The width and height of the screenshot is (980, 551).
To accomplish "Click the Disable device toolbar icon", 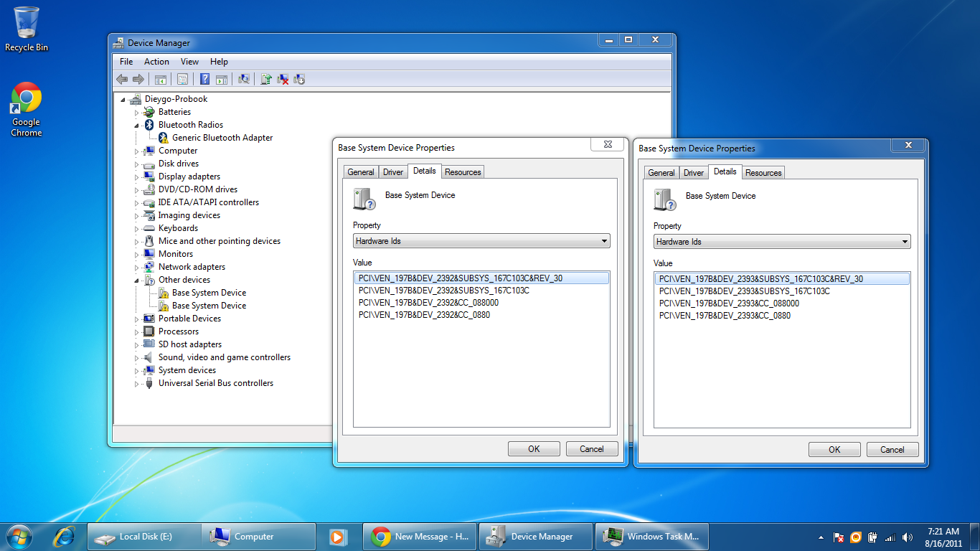I will pyautogui.click(x=300, y=80).
